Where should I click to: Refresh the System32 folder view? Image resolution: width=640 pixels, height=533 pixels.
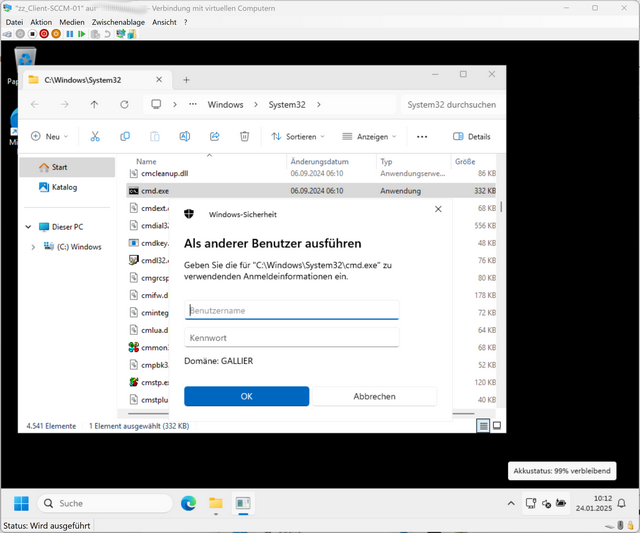pyautogui.click(x=124, y=104)
